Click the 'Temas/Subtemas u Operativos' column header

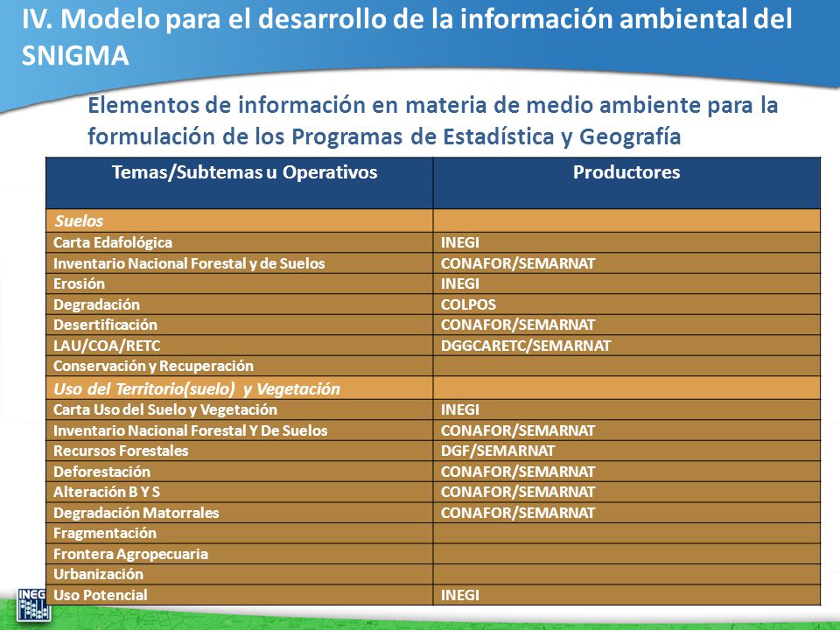pos(240,183)
